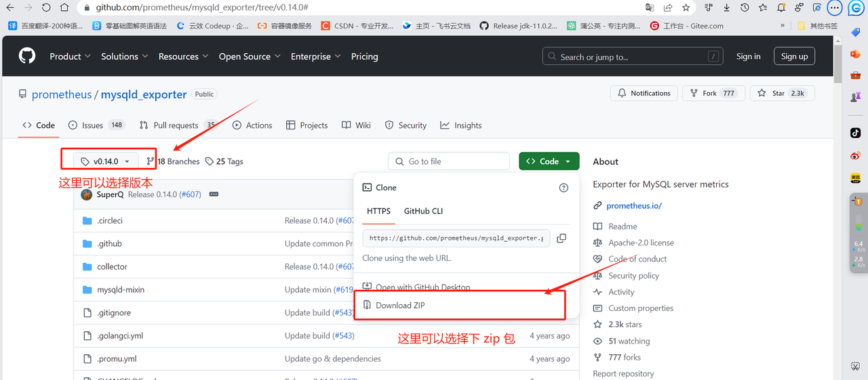Click the .circleci folder icon
Viewport: 868px width, 380px height.
pyautogui.click(x=87, y=221)
